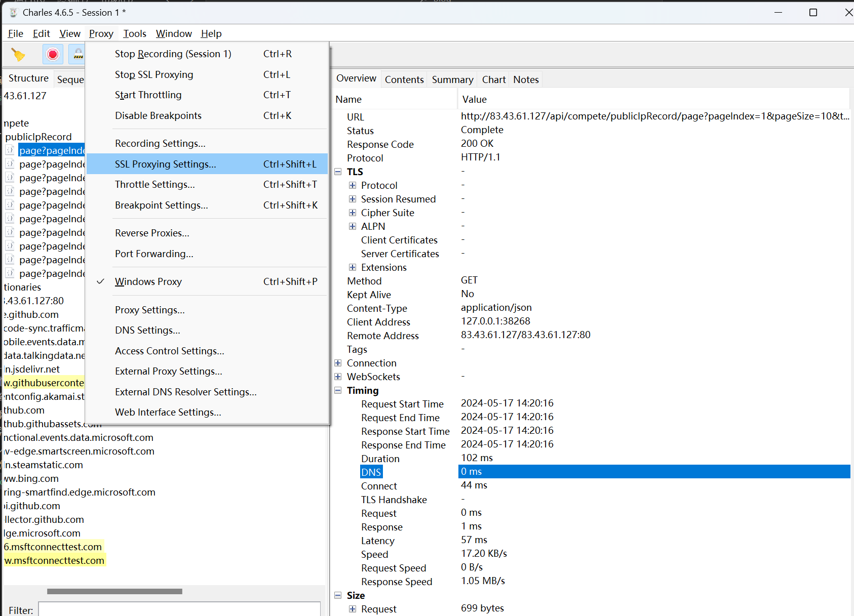Open Proxy Settings...
The height and width of the screenshot is (616, 854).
208,310
